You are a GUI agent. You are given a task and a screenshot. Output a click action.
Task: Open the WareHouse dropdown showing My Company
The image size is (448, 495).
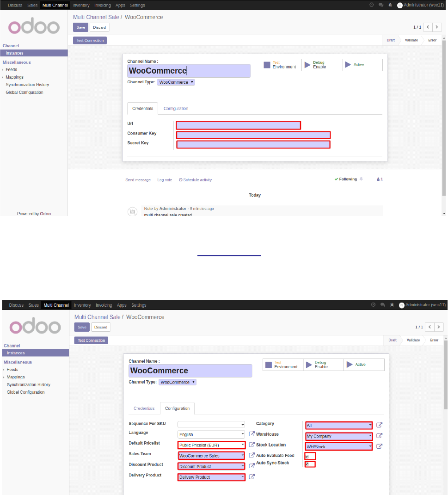tap(339, 436)
